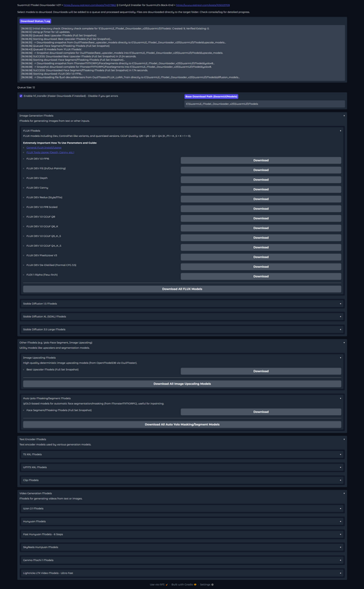364x589 pixels.
Task: Click the Base Download Path input field
Action: click(264, 104)
